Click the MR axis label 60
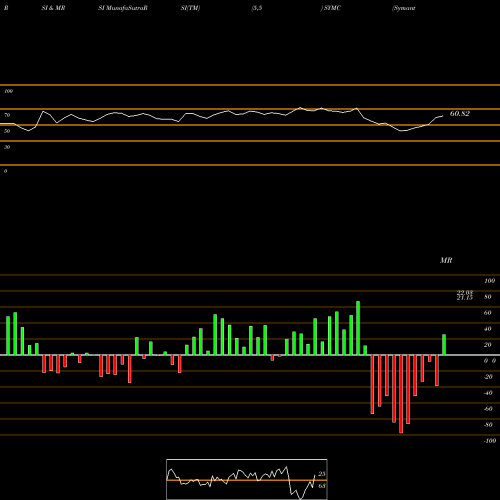The height and width of the screenshot is (500, 500). (x=488, y=313)
